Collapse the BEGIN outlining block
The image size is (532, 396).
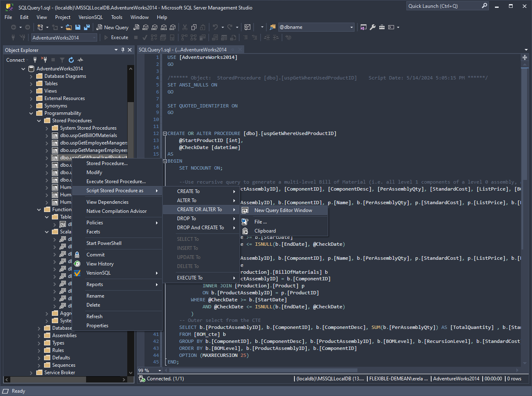coord(165,161)
